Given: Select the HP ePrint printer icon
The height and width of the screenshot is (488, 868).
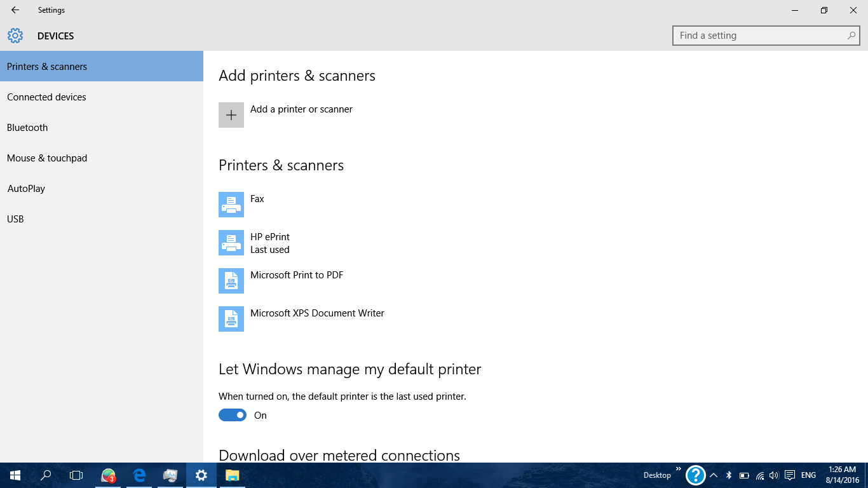Looking at the screenshot, I should (x=231, y=243).
